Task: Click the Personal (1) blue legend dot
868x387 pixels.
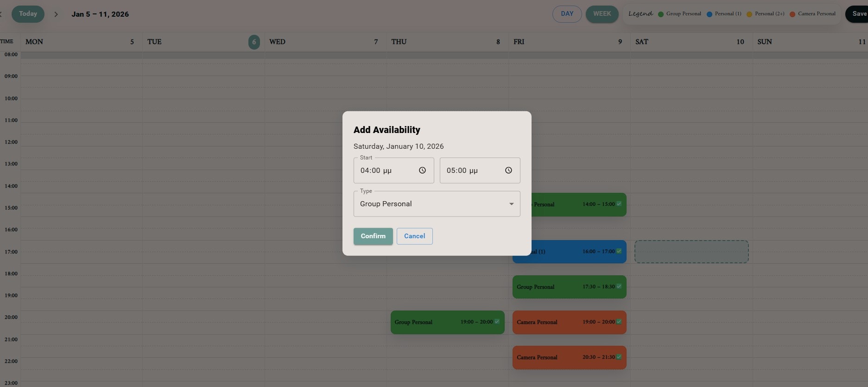Action: 710,14
